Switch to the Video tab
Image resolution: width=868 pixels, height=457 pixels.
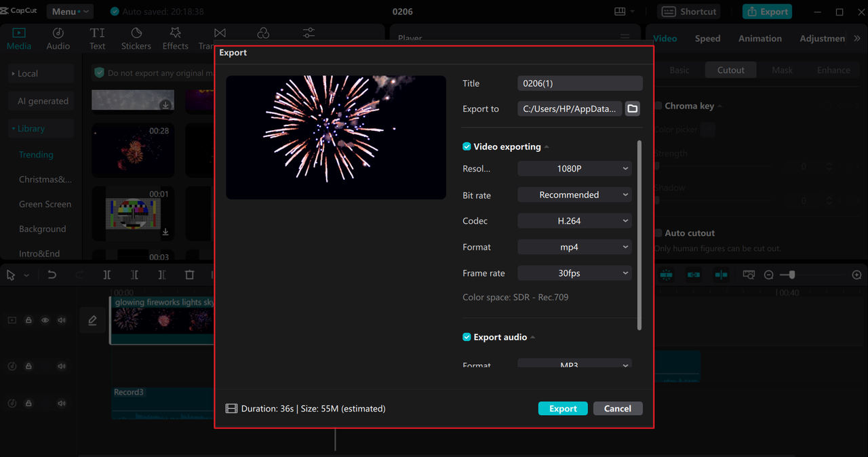(x=665, y=39)
